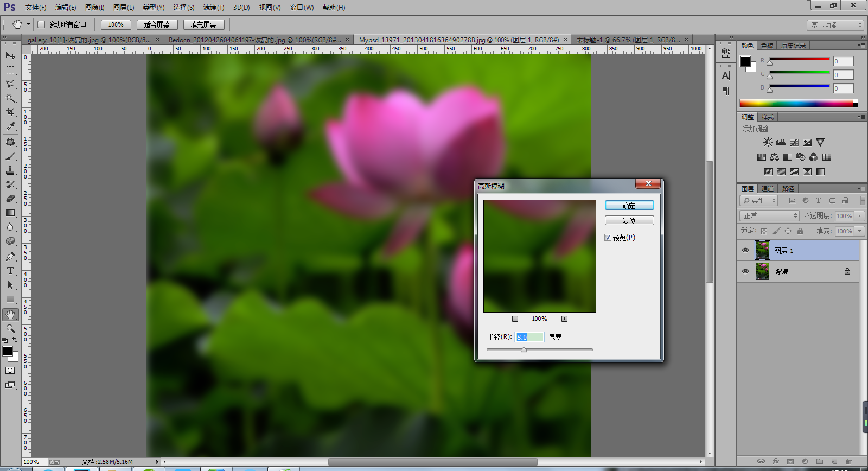
Task: Select the Zoom magnifier tool
Action: (x=10, y=328)
